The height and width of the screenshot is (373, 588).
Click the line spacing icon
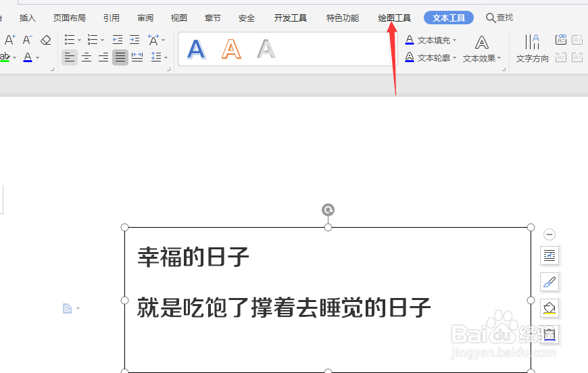pyautogui.click(x=156, y=57)
